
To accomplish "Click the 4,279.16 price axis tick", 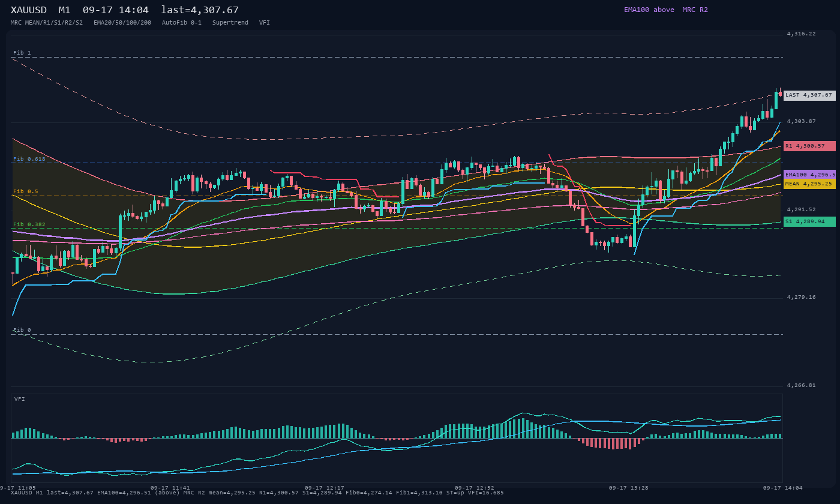I will coord(802,297).
